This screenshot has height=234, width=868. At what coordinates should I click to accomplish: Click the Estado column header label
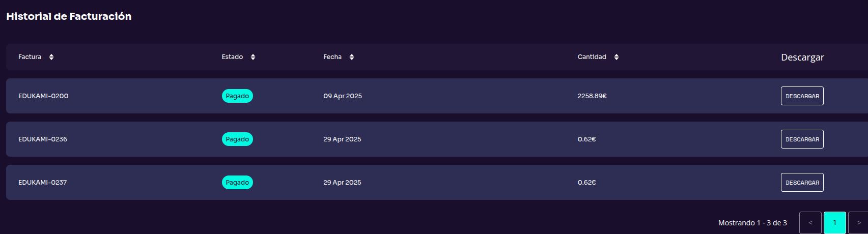coord(232,57)
